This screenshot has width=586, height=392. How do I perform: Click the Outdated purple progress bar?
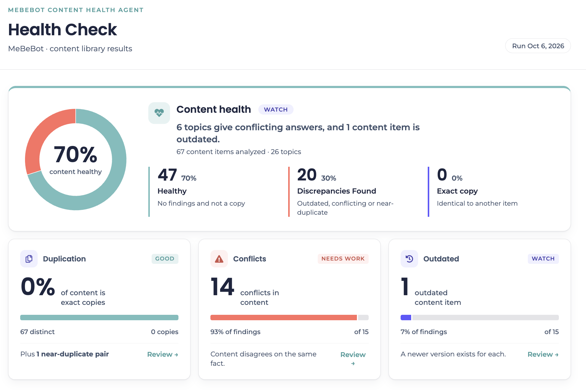[x=406, y=318]
